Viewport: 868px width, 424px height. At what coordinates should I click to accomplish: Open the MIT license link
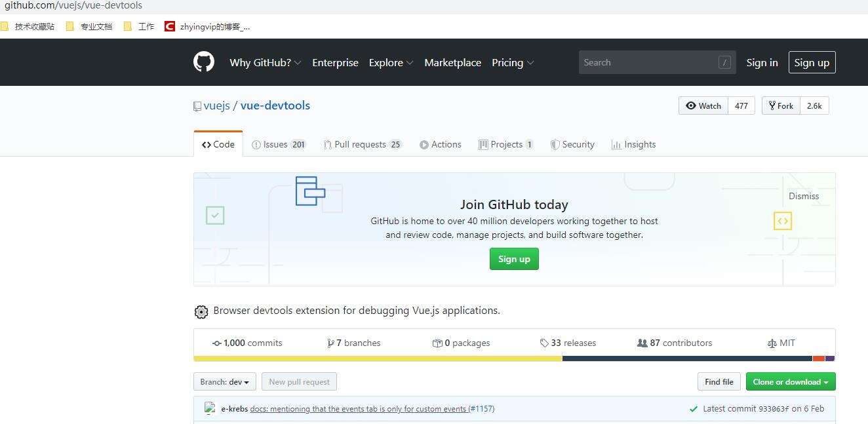pos(781,343)
